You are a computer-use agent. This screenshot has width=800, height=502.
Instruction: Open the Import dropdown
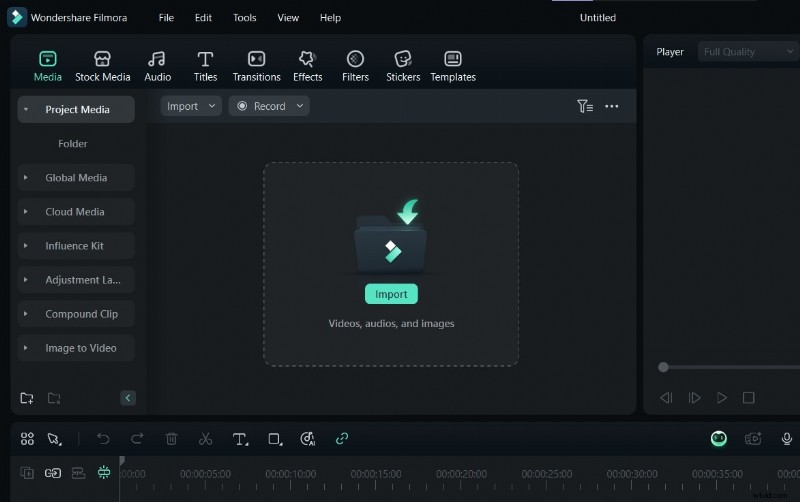pos(191,106)
